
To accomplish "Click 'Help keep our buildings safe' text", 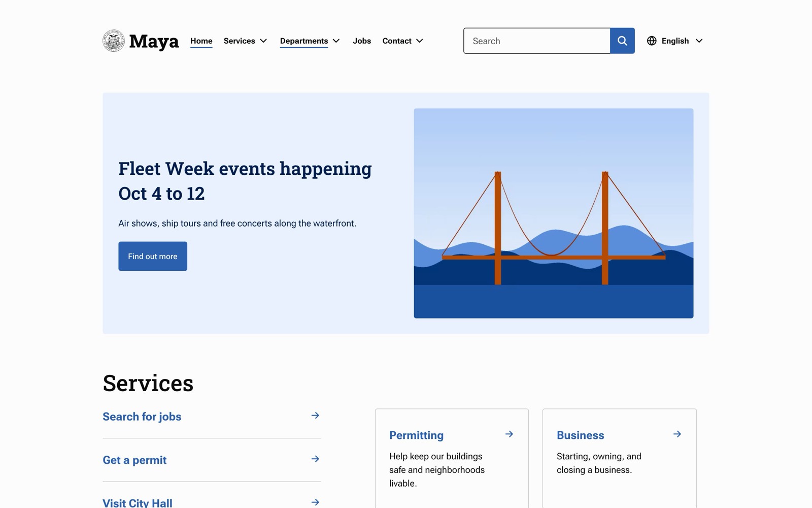I will coord(437,470).
